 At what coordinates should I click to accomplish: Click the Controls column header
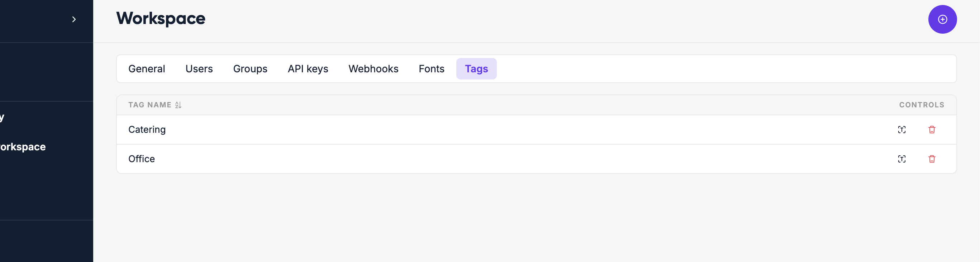point(921,105)
